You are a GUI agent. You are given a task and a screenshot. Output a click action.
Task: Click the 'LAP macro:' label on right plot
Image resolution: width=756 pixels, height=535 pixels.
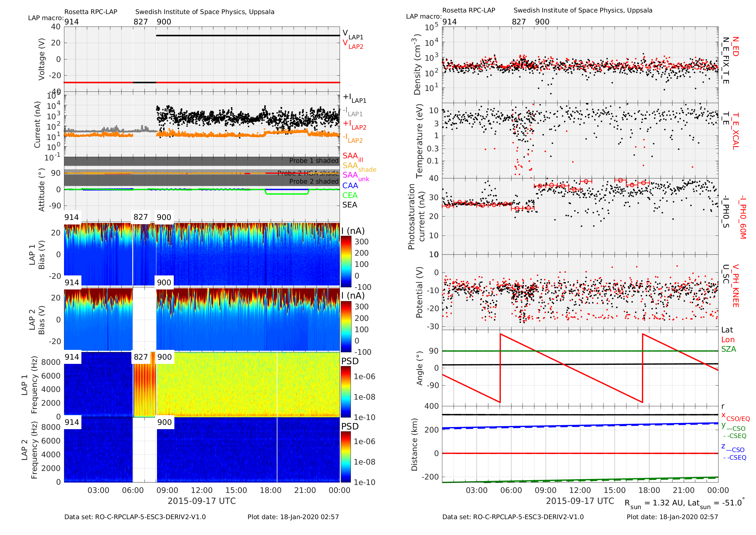point(424,16)
